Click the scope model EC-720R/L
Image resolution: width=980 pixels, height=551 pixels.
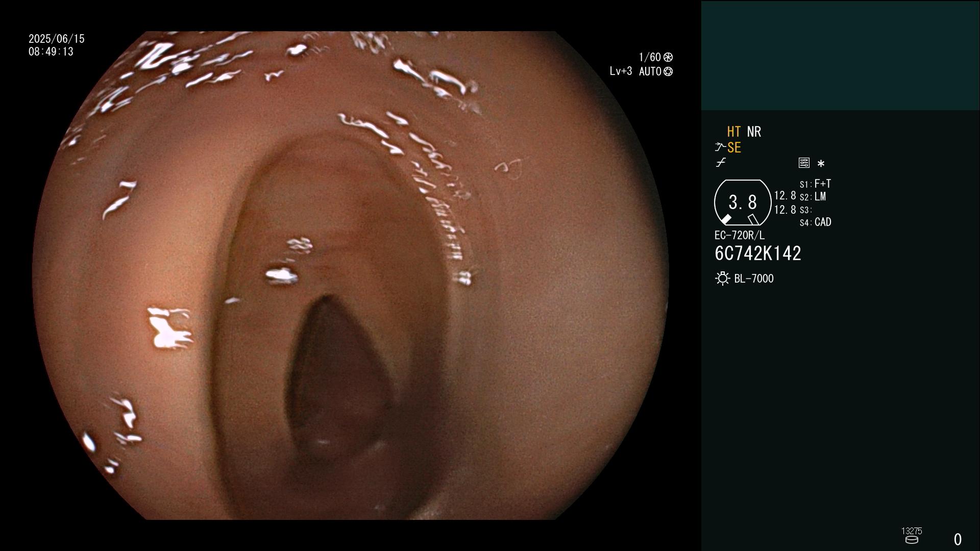coord(740,235)
